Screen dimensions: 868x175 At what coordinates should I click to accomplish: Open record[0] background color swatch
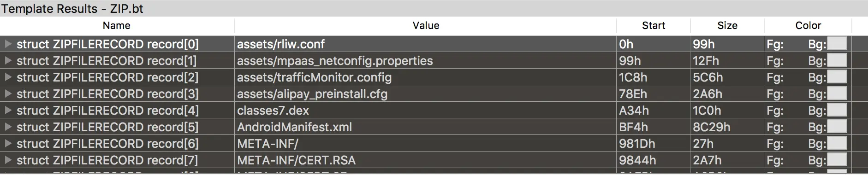tap(837, 44)
